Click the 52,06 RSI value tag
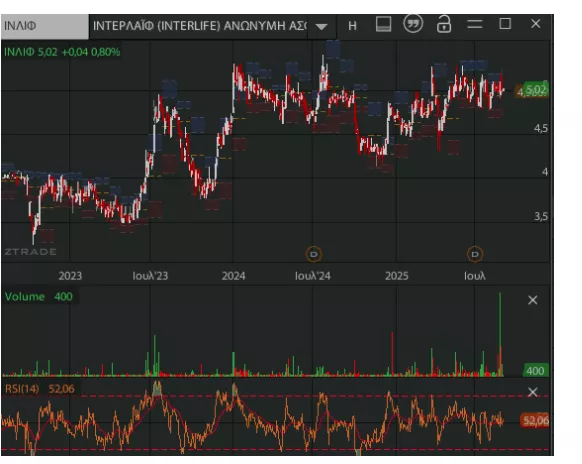The height and width of the screenshot is (464, 582). click(535, 421)
